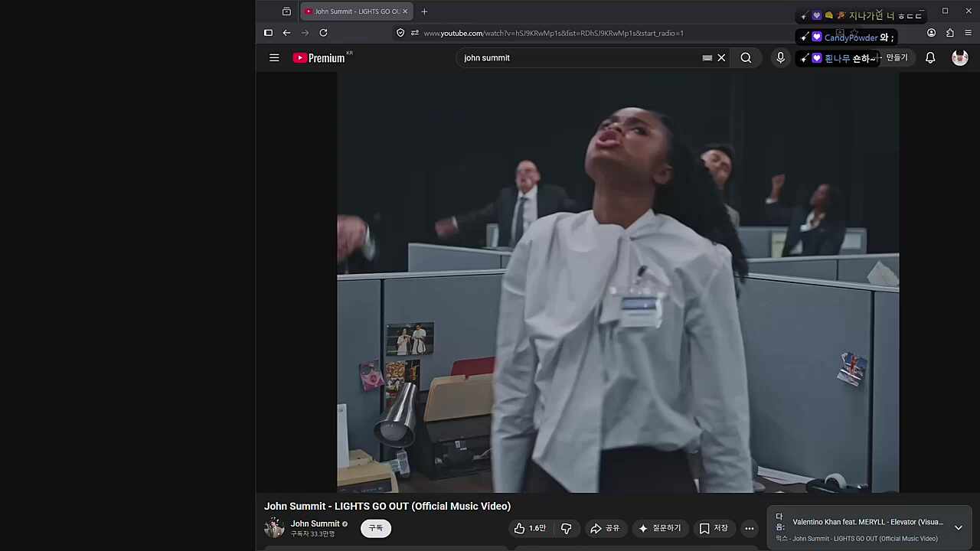
Task: Open YouTube notifications bell
Action: [930, 57]
